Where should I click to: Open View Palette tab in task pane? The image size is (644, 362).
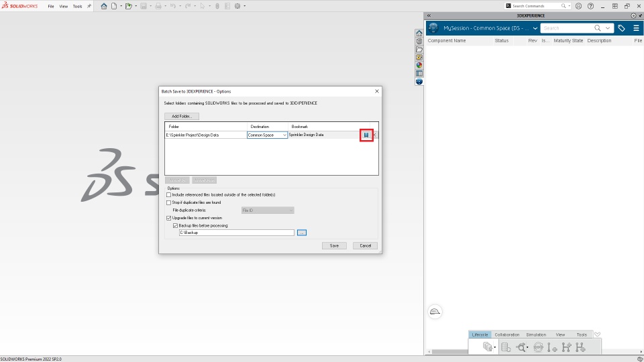[419, 58]
